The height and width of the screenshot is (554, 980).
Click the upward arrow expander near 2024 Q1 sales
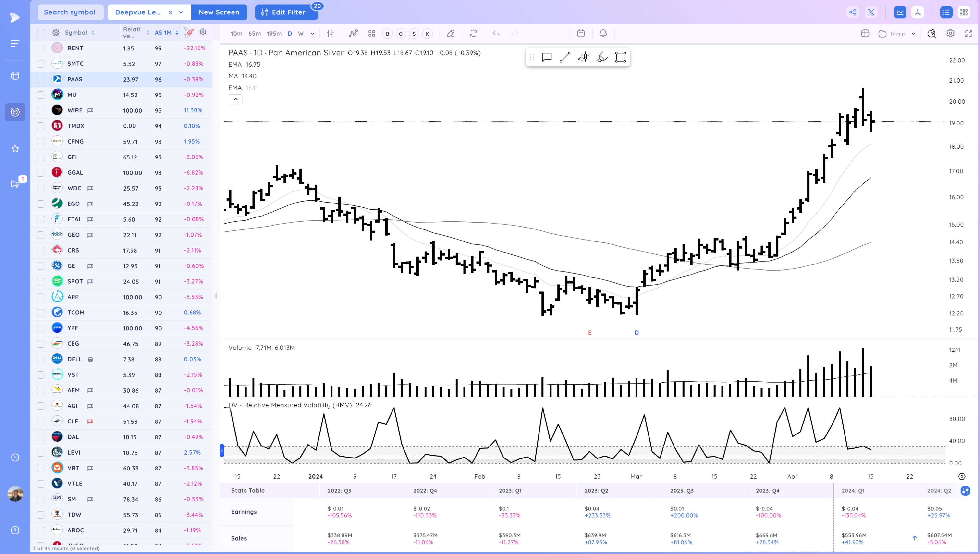coord(915,538)
